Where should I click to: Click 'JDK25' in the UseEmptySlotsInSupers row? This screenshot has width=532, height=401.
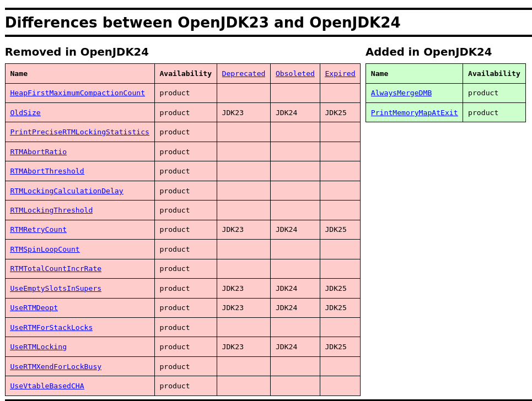(336, 289)
